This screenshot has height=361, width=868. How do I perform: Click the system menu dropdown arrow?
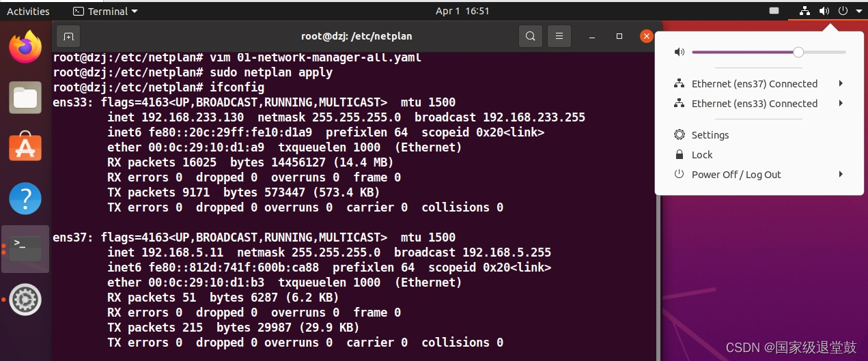point(858,11)
